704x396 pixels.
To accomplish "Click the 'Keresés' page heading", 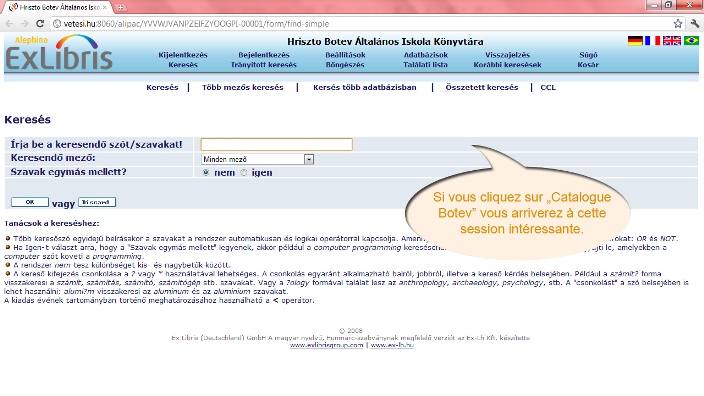I will (27, 119).
